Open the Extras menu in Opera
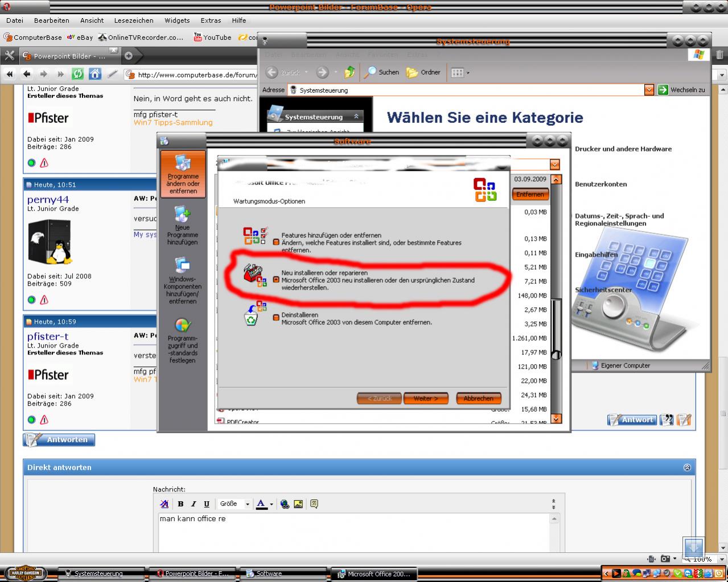The height and width of the screenshot is (582, 728). [x=211, y=20]
